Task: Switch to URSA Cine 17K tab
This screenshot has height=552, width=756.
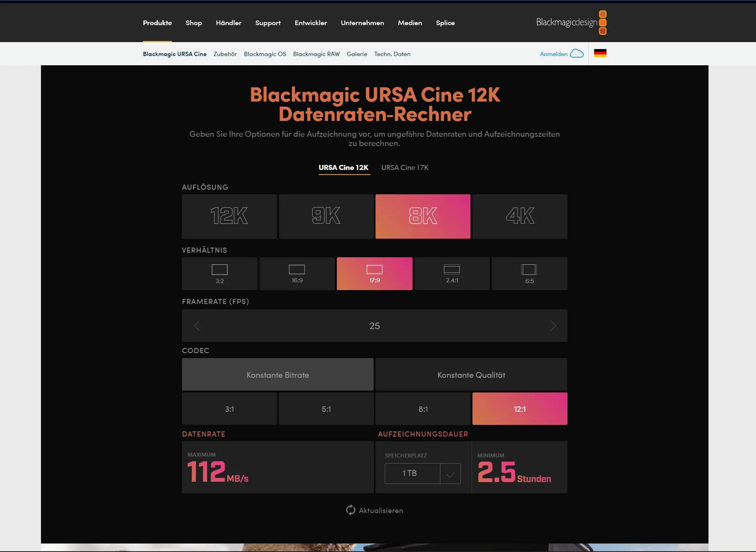Action: point(404,167)
